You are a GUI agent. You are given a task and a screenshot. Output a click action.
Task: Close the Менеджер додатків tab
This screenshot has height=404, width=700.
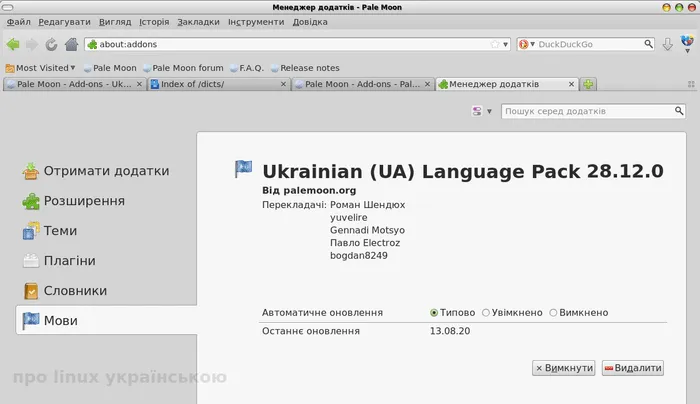click(571, 84)
